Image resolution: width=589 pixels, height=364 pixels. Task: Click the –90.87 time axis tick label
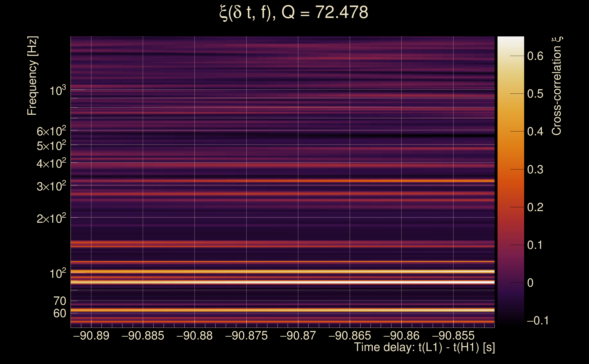(298, 336)
